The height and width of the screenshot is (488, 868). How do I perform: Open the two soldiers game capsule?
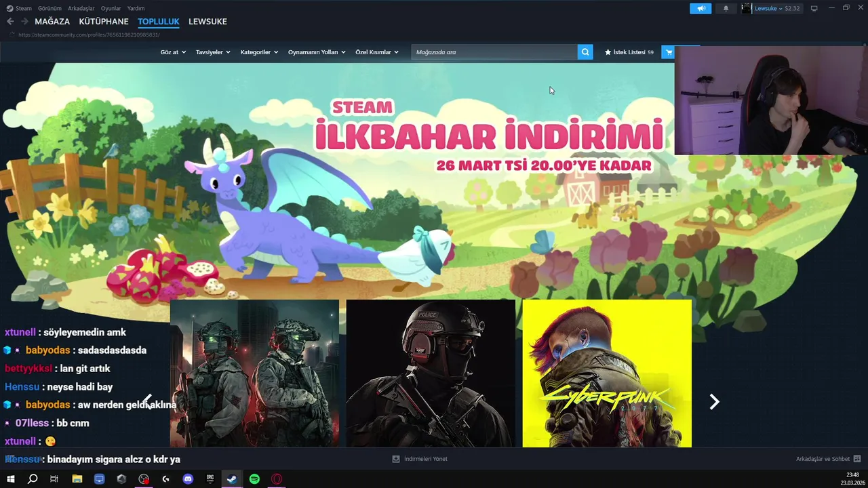click(x=254, y=373)
